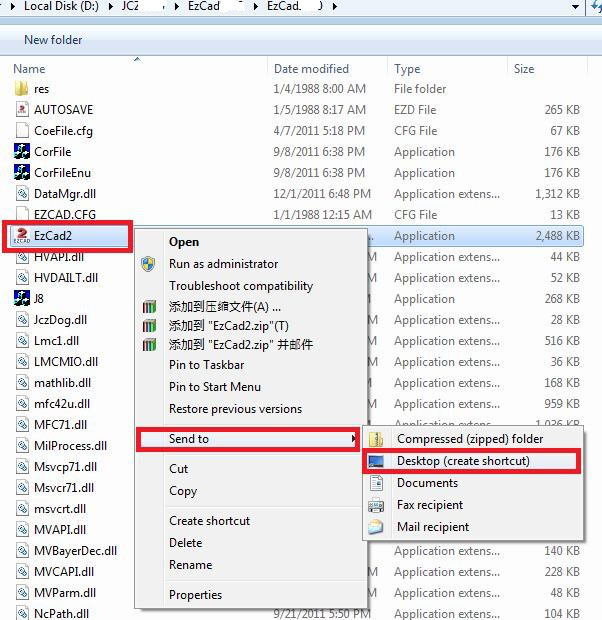Image resolution: width=602 pixels, height=620 pixels.
Task: Click the MilProcess.dll file icon
Action: coord(22,446)
